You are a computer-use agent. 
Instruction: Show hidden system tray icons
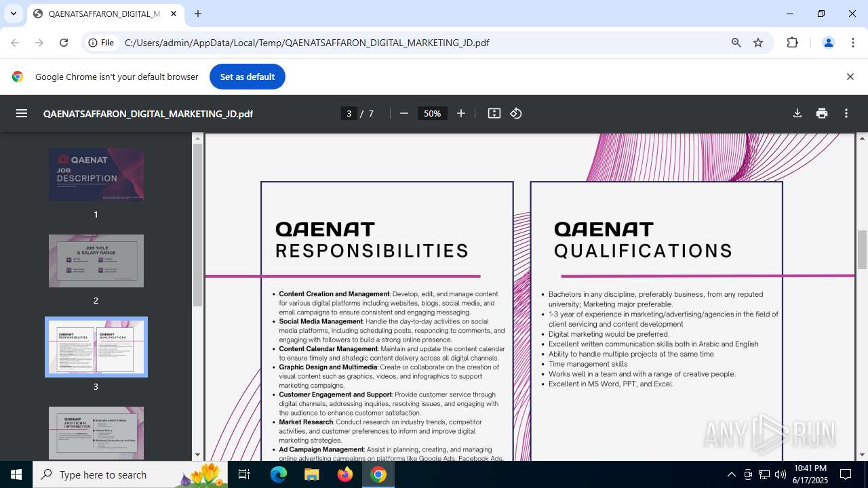[x=731, y=474]
